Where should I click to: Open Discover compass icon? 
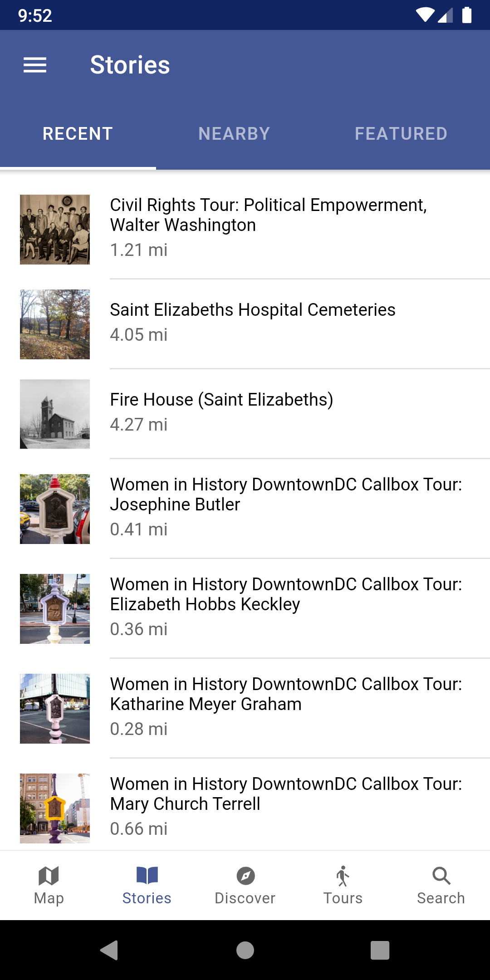pos(245,876)
